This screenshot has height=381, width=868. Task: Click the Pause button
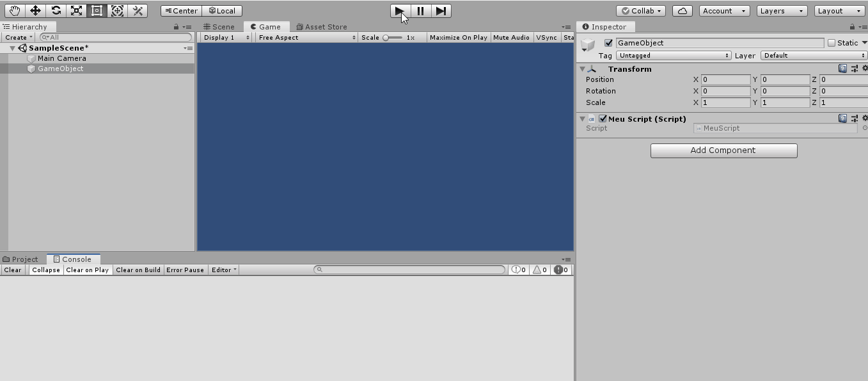coord(420,11)
